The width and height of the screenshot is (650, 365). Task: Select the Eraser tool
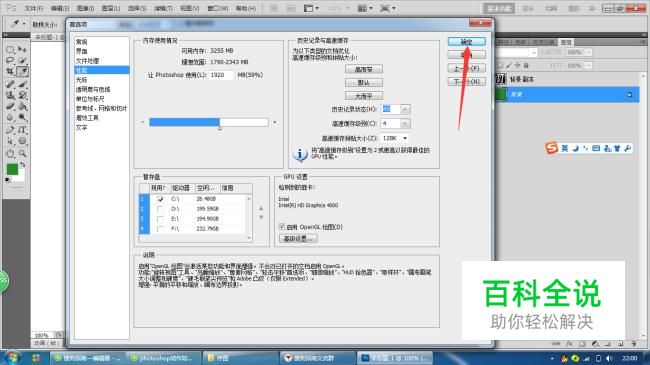click(x=10, y=106)
